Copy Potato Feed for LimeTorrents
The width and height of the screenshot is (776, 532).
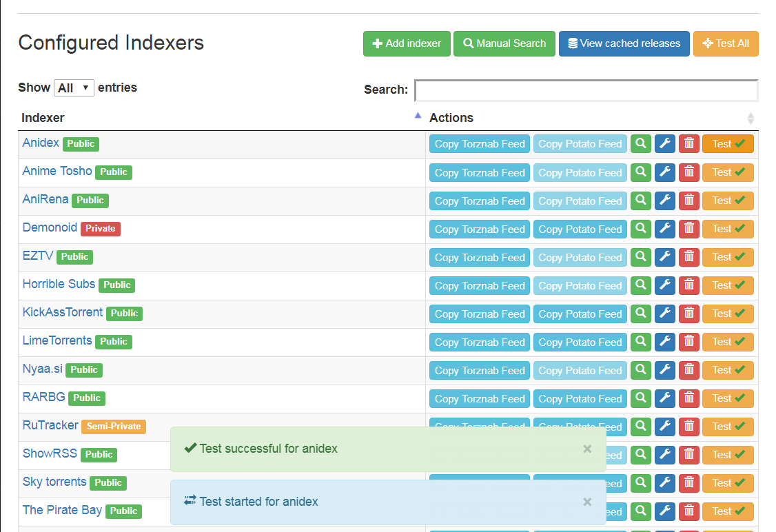click(x=580, y=342)
